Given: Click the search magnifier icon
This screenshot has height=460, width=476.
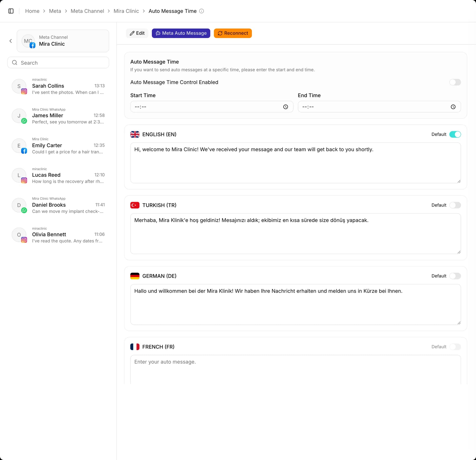Looking at the screenshot, I should pyautogui.click(x=15, y=62).
